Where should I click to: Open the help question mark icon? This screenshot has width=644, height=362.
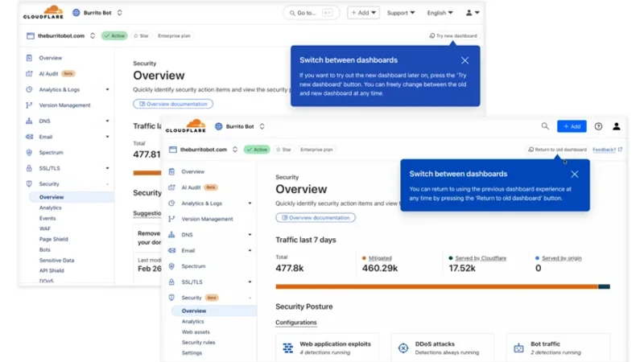pos(598,126)
